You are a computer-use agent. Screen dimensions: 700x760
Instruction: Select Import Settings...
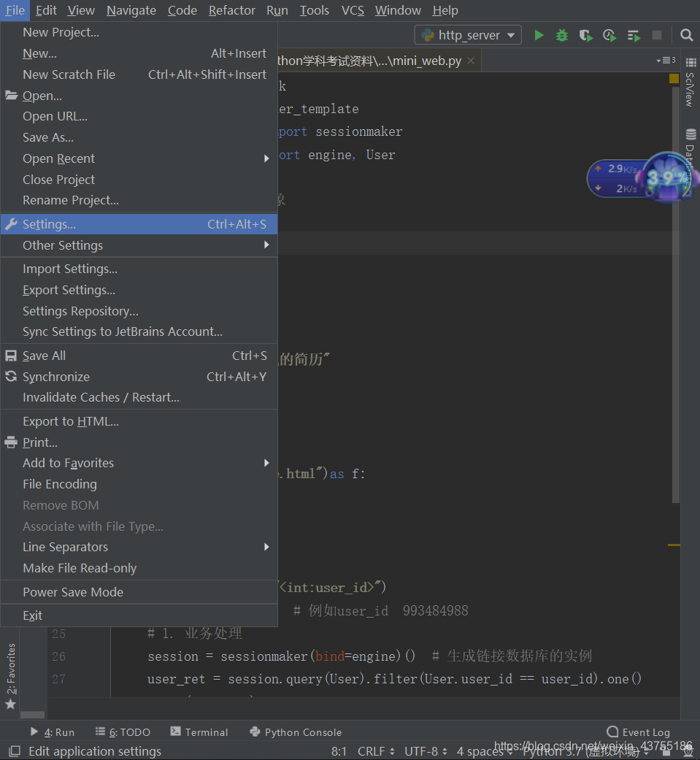pyautogui.click(x=139, y=269)
